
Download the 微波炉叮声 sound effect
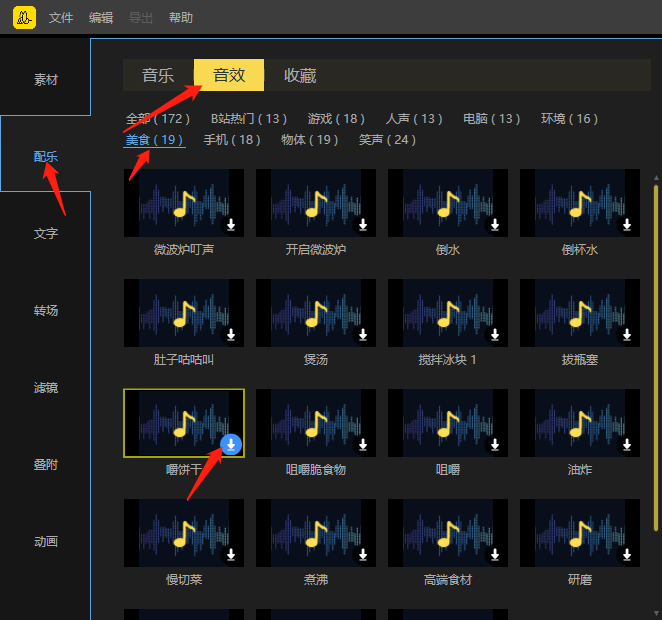(x=231, y=225)
